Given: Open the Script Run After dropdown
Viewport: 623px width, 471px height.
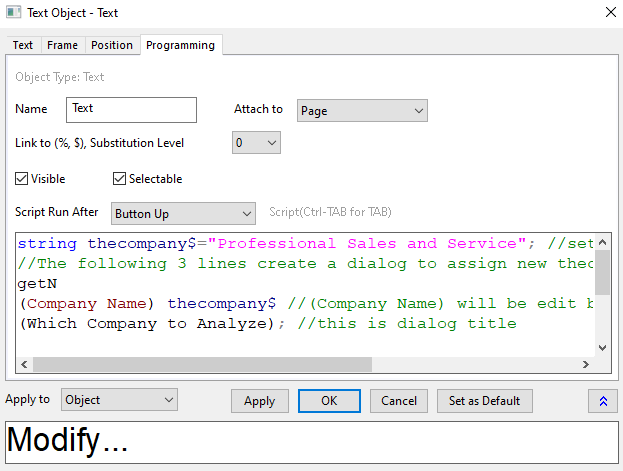Looking at the screenshot, I should 183,213.
